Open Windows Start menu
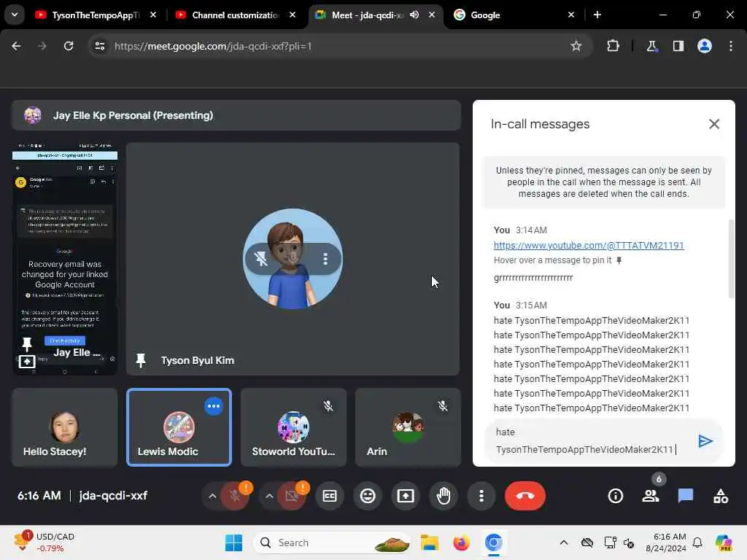The height and width of the screenshot is (560, 747). pos(233,542)
